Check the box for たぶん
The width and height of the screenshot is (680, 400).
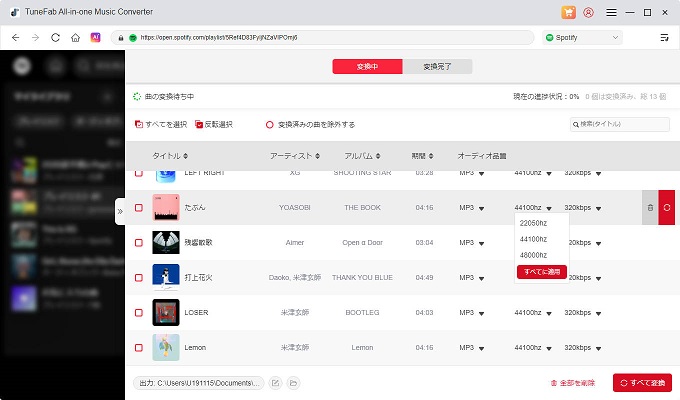[139, 208]
